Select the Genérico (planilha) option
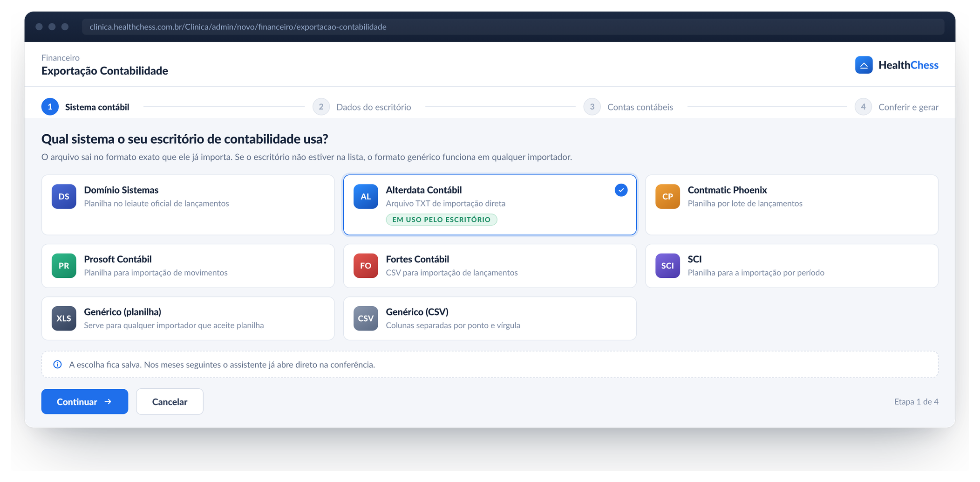This screenshot has height=482, width=980. coord(188,318)
